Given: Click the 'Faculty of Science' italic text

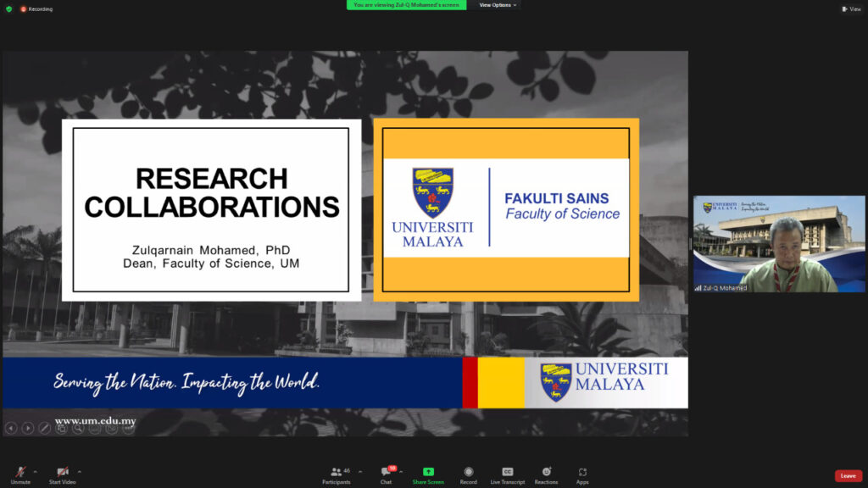Looking at the screenshot, I should 563,214.
